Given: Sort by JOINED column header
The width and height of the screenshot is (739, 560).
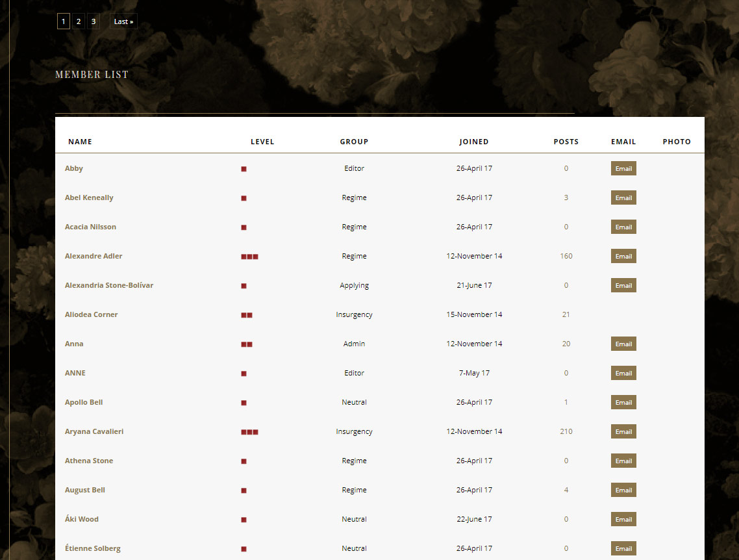Looking at the screenshot, I should click(x=474, y=142).
